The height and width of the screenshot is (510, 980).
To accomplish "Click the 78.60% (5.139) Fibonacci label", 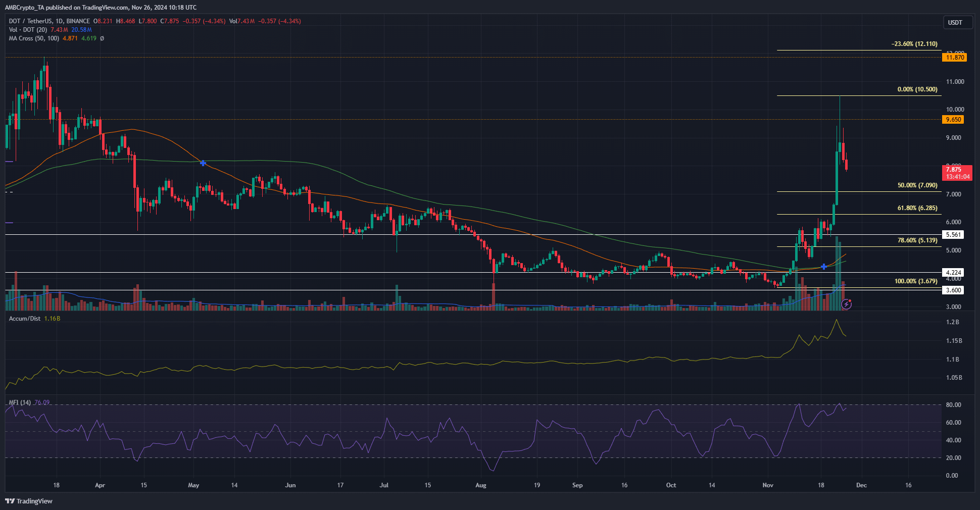I will pos(917,240).
